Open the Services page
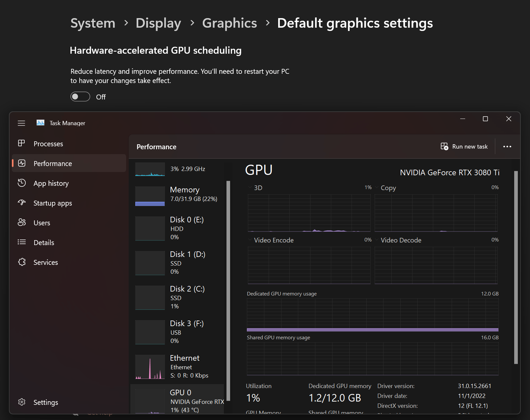This screenshot has height=420, width=530. coord(46,263)
